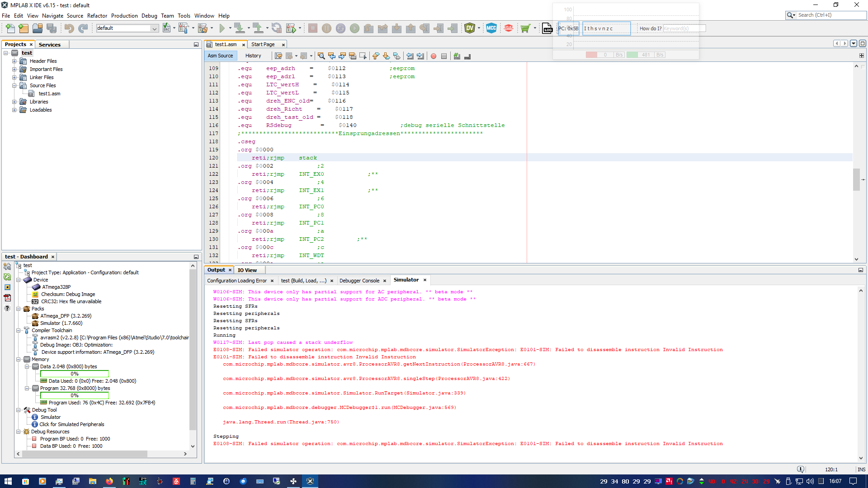Click the Dashboard horizontal scrollbar
This screenshot has height=488, width=868.
[x=84, y=454]
